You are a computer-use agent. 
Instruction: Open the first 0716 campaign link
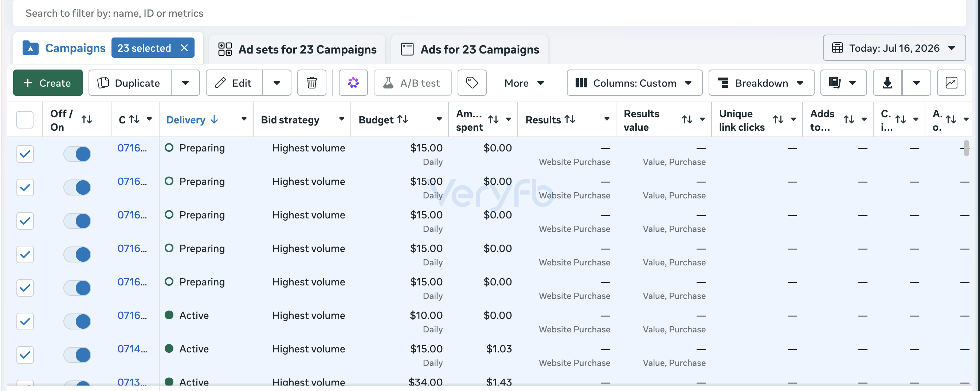(132, 148)
